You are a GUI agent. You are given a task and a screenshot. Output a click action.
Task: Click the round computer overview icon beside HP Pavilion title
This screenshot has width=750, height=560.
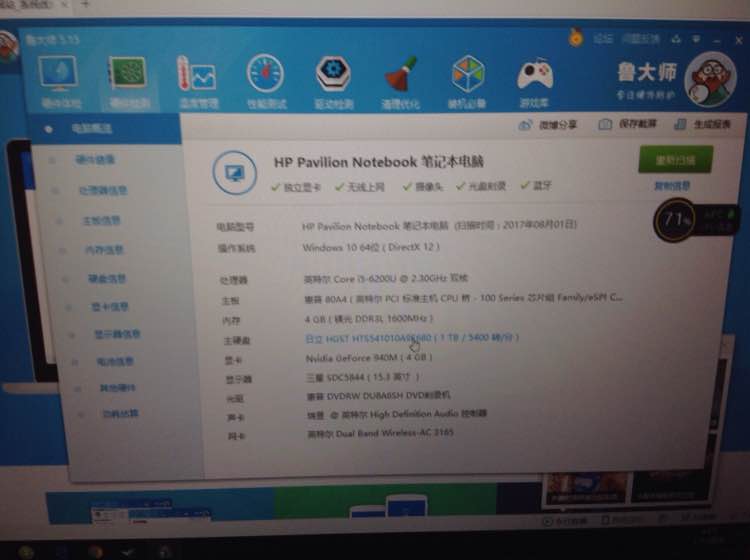point(234,173)
